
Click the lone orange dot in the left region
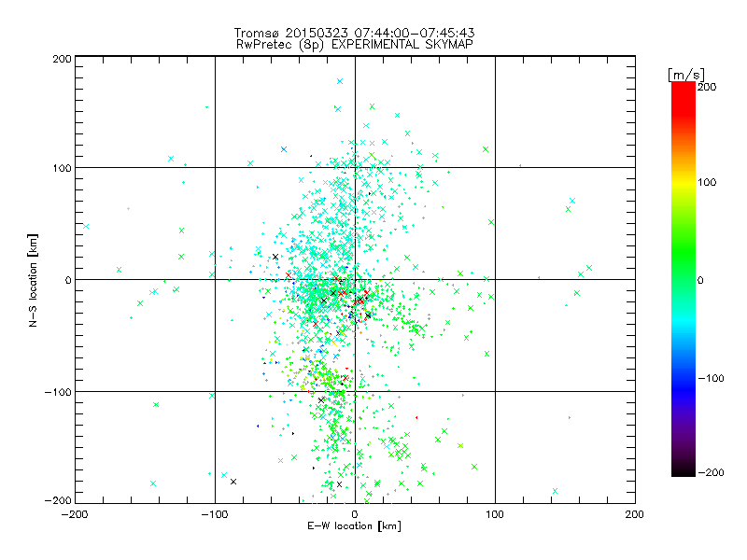click(x=128, y=208)
